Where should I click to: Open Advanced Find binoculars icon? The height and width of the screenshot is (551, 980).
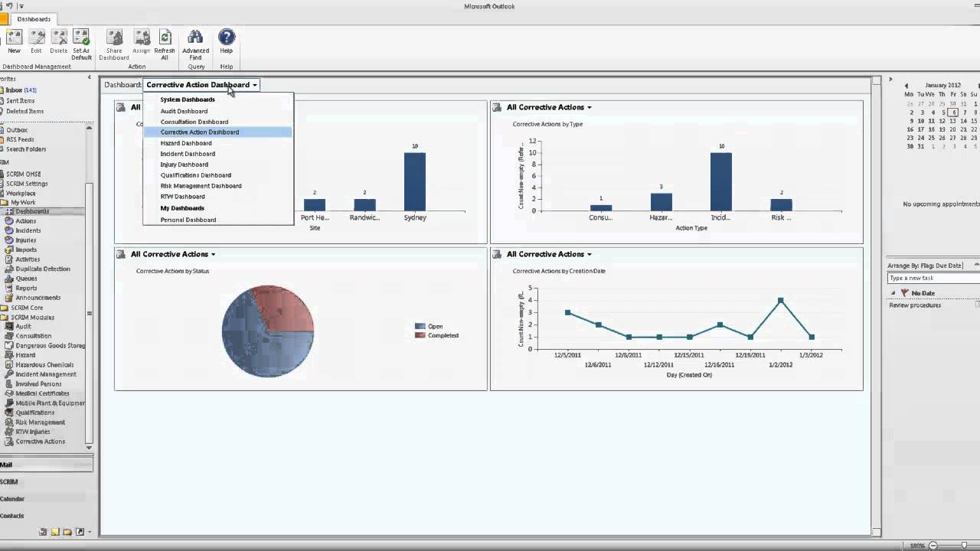(195, 37)
